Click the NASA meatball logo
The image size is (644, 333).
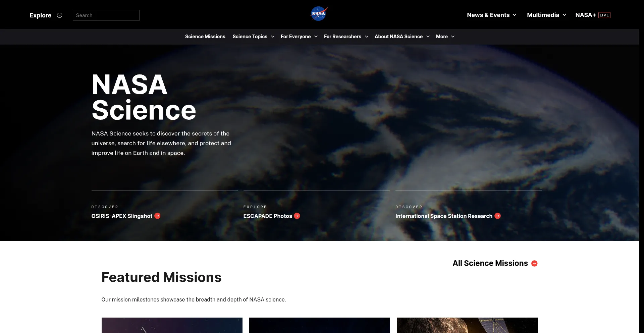[x=319, y=14]
